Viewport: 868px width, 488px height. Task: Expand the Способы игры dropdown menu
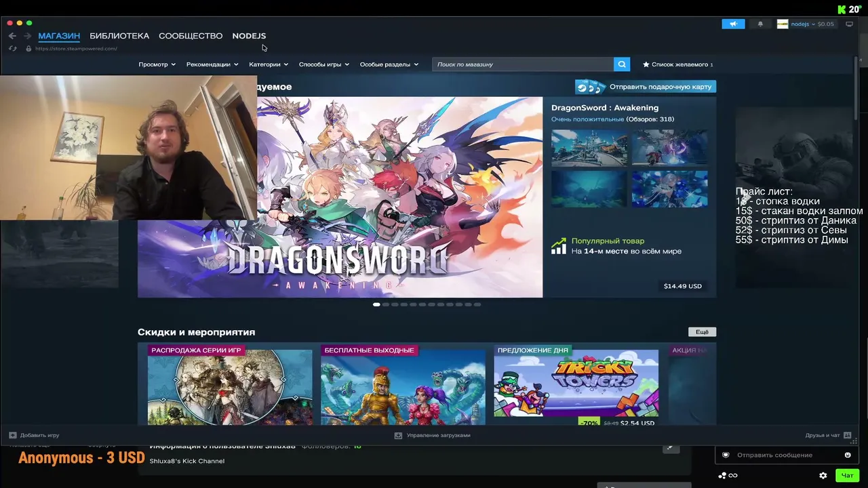324,64
